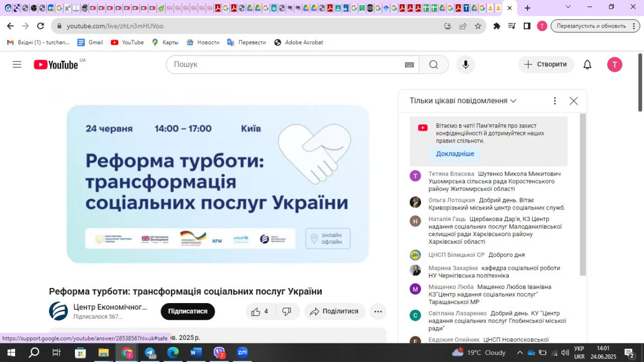Close the live chat panel

[574, 101]
